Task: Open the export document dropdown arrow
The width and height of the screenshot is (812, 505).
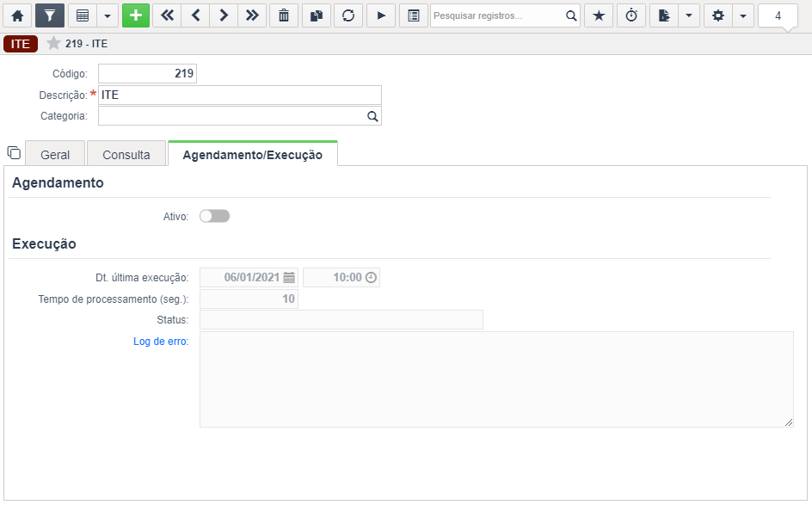Action: tap(688, 15)
